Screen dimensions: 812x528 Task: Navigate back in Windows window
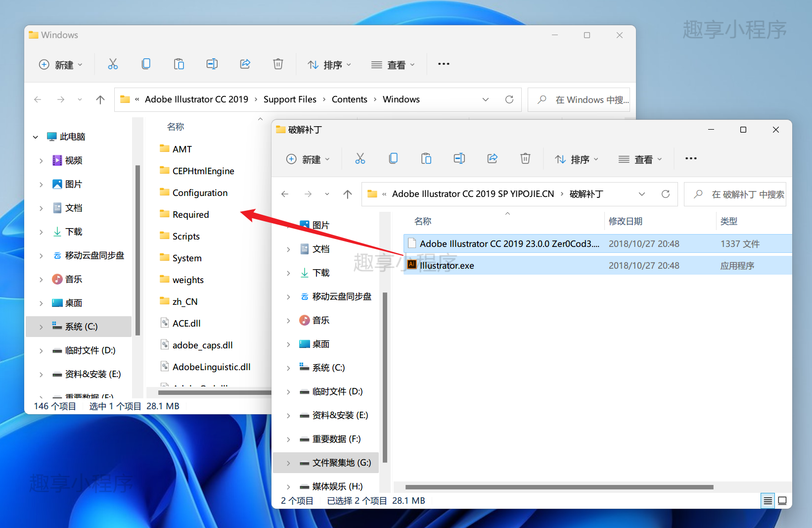coord(38,99)
